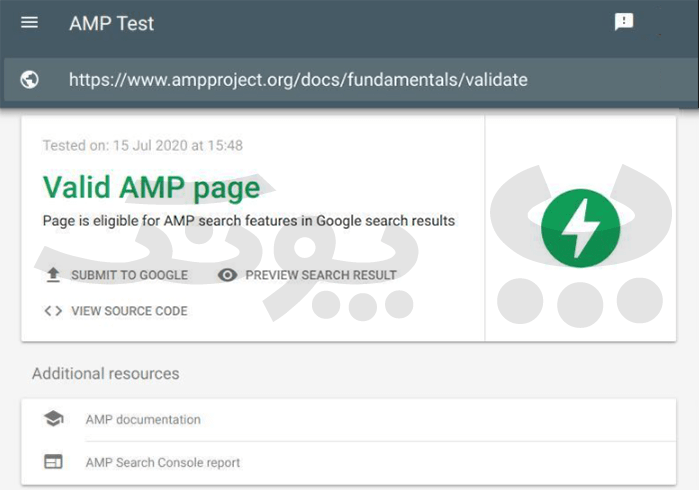The image size is (700, 490).
Task: Click the globe icon beside the URL
Action: click(29, 80)
